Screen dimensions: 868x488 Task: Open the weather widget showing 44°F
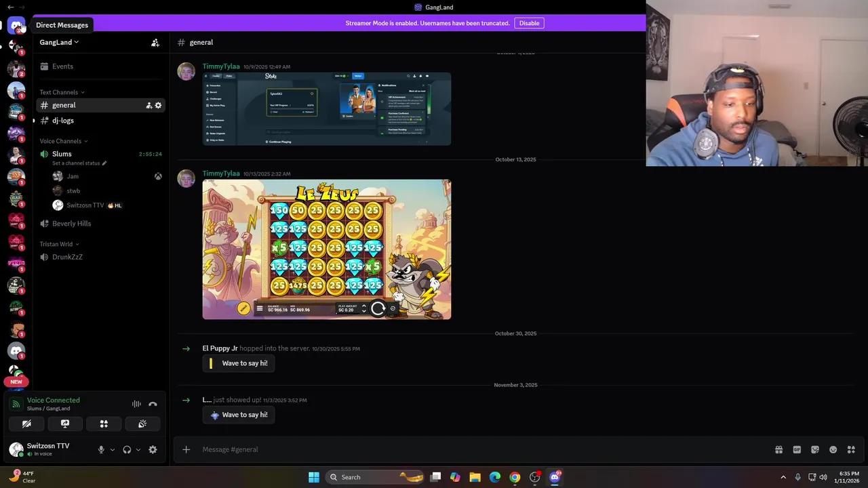point(22,477)
